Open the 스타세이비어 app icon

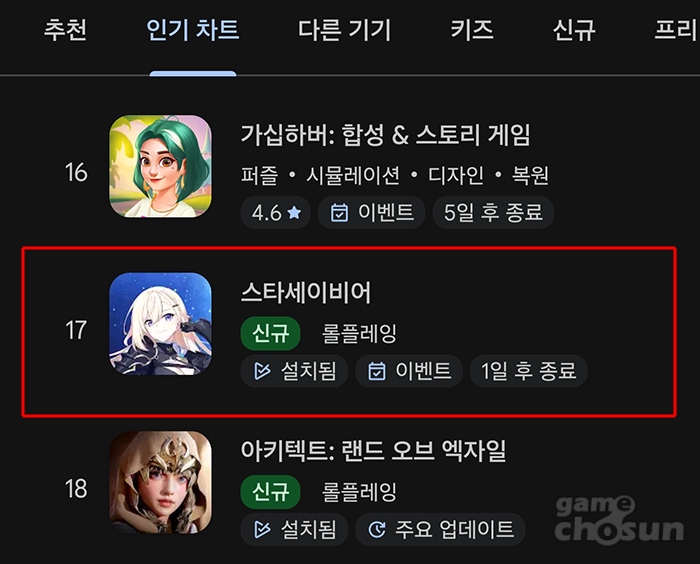tap(161, 324)
